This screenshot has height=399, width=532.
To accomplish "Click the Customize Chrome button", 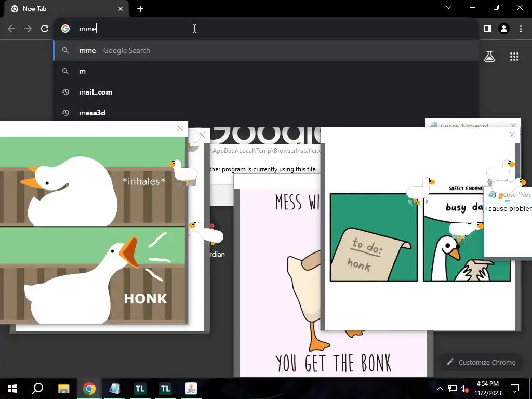I will point(482,362).
